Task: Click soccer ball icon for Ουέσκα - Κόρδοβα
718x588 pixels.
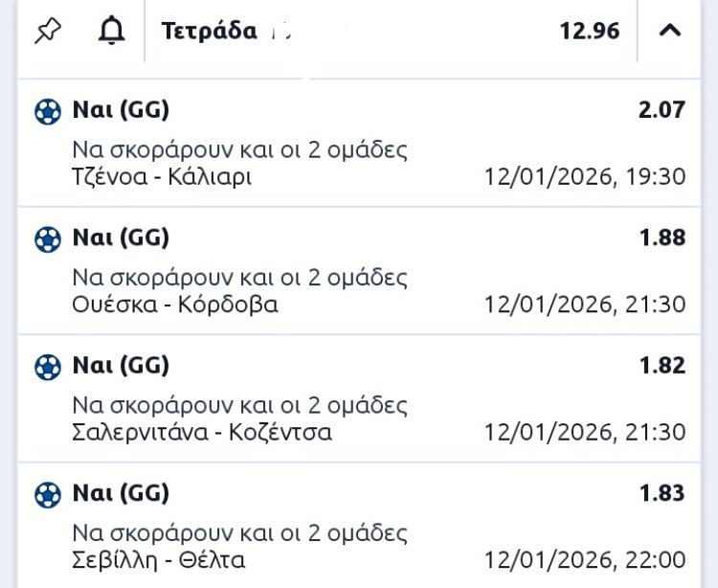Action: 47,239
